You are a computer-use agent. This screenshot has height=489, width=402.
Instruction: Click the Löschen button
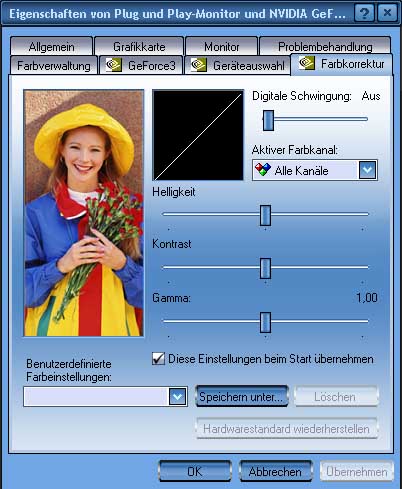[336, 396]
